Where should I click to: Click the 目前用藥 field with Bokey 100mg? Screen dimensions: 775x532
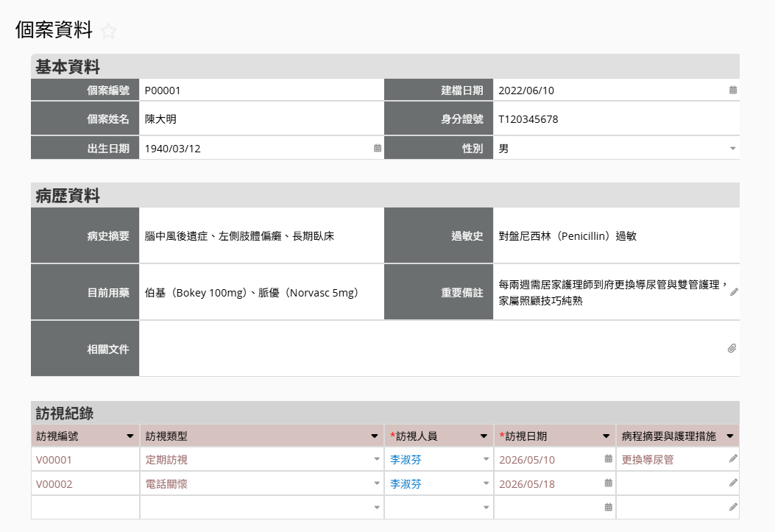click(x=261, y=292)
